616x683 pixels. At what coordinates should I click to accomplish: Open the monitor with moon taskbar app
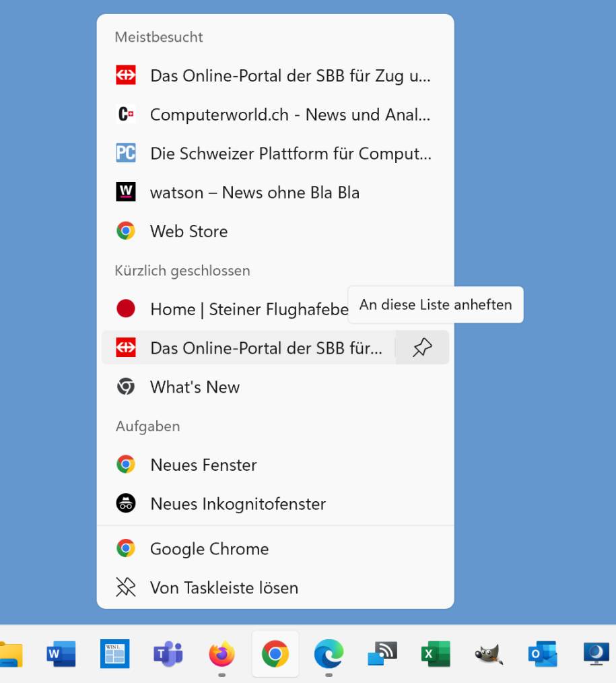[x=596, y=653]
